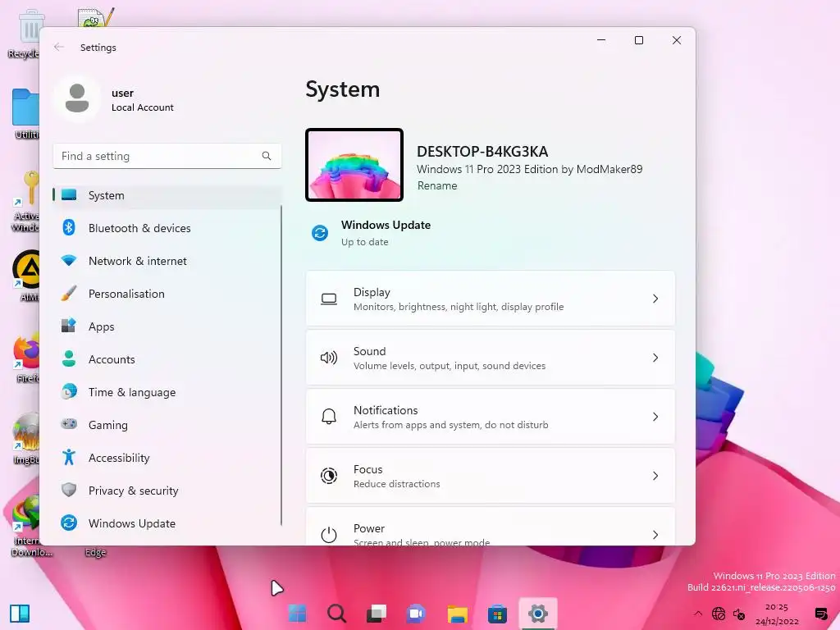This screenshot has height=630, width=840.
Task: Click the Gaming controller icon
Action: tap(69, 424)
